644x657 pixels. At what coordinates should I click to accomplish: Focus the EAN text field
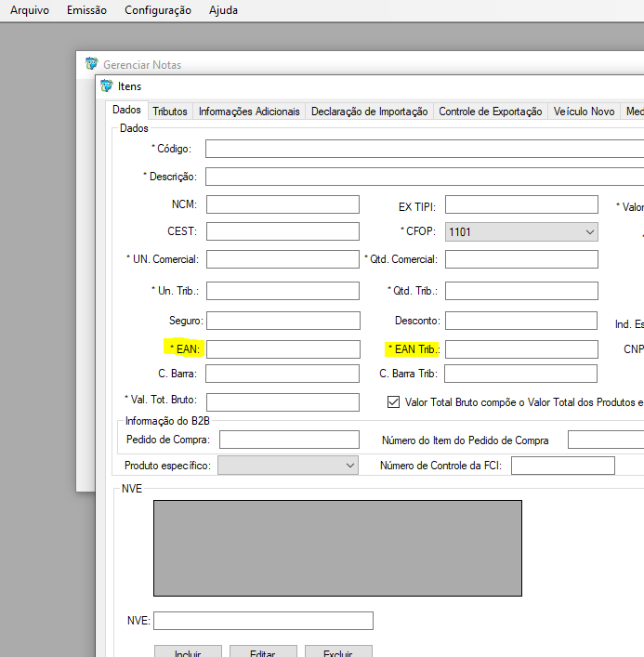point(283,349)
